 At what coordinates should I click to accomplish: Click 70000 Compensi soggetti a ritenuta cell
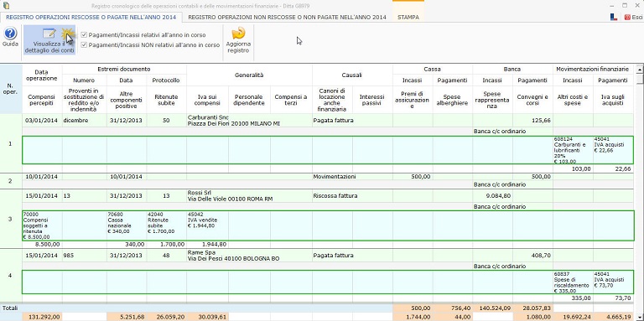(42, 225)
